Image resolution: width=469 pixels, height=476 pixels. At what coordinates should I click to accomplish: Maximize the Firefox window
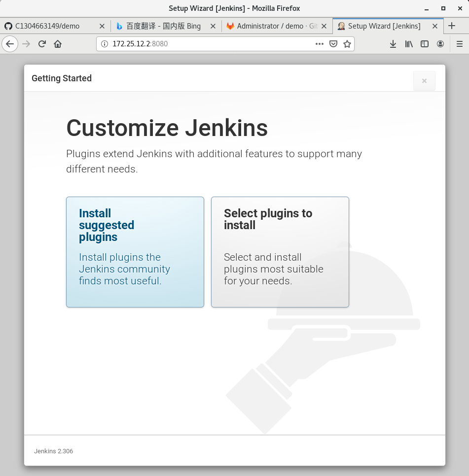[x=443, y=8]
